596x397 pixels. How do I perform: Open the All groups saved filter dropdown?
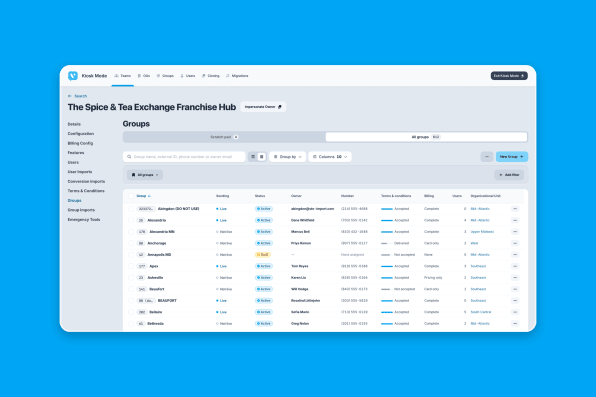coord(145,175)
